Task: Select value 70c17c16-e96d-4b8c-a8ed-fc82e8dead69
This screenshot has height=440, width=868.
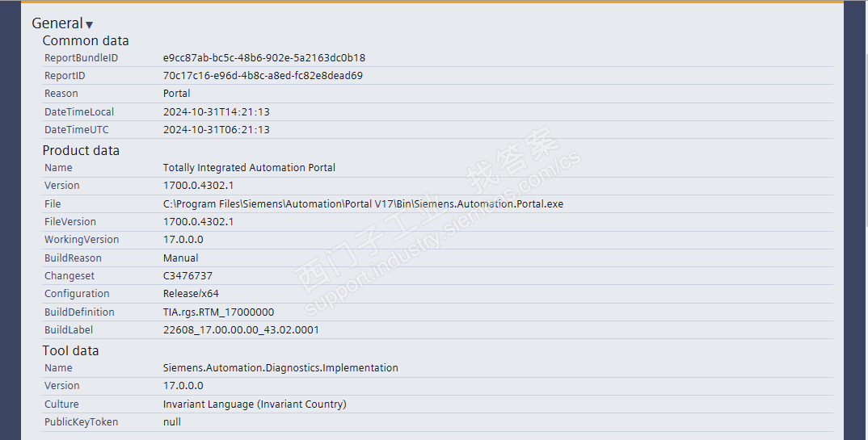Action: pos(263,76)
